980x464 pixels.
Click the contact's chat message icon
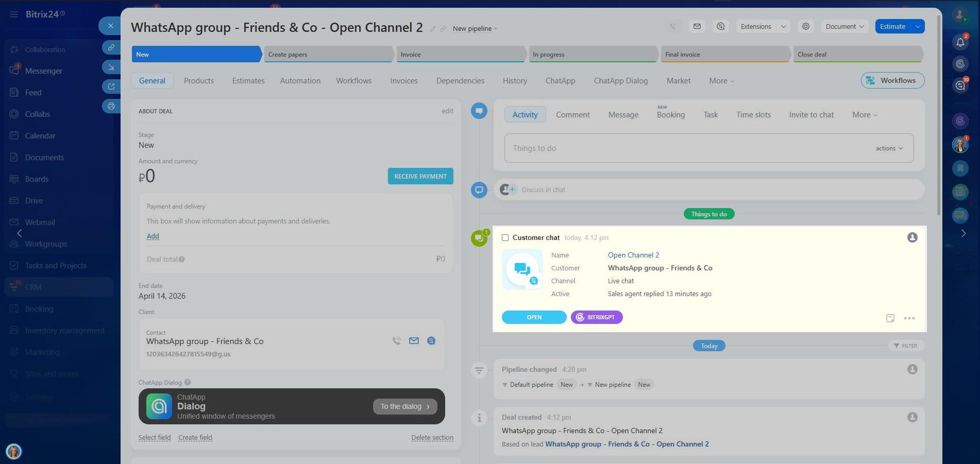tap(431, 341)
